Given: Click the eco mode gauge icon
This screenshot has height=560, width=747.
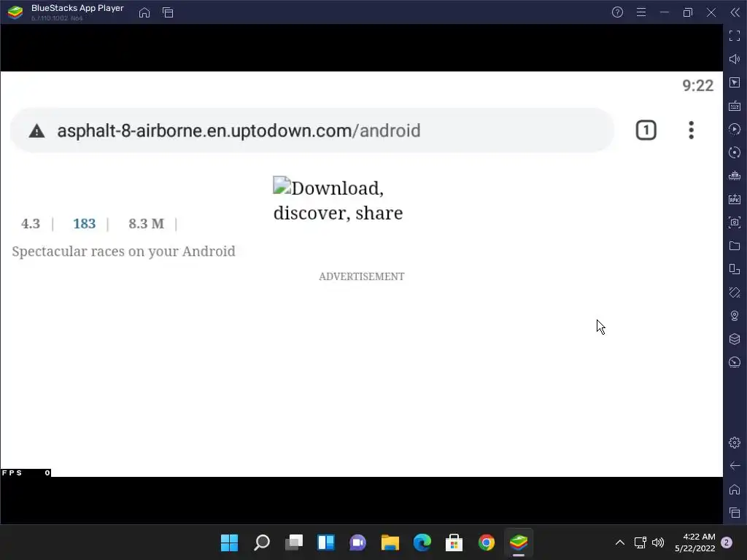Looking at the screenshot, I should pos(735,362).
